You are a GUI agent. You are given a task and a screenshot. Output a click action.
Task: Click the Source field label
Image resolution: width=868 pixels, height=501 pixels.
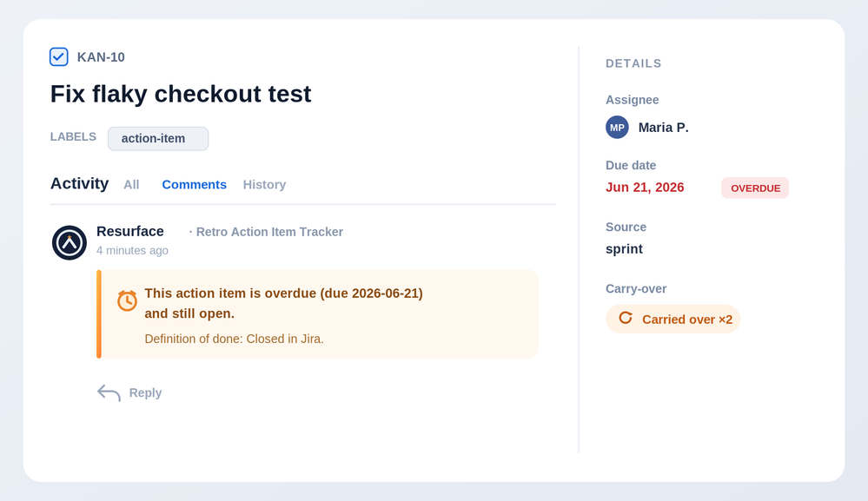click(x=626, y=227)
